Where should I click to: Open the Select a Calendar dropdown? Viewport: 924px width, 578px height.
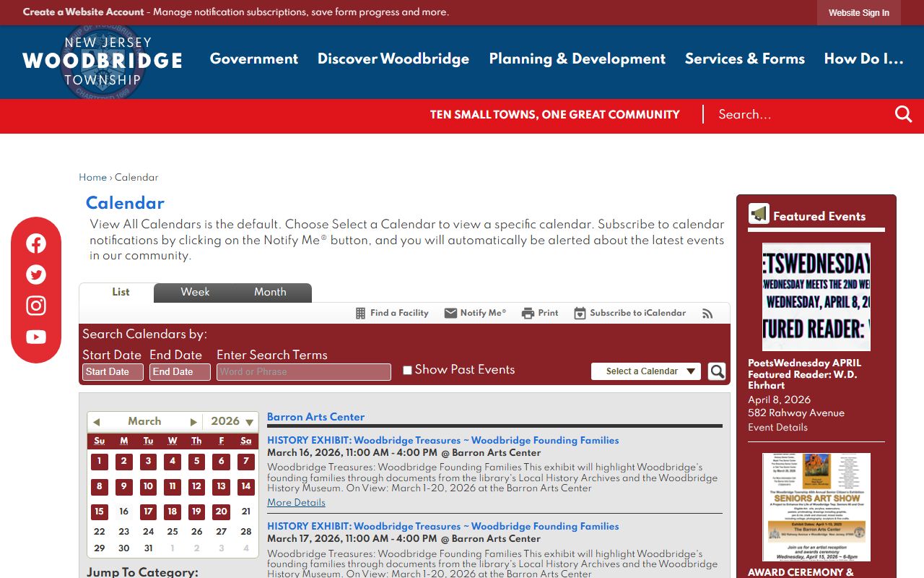click(x=646, y=371)
